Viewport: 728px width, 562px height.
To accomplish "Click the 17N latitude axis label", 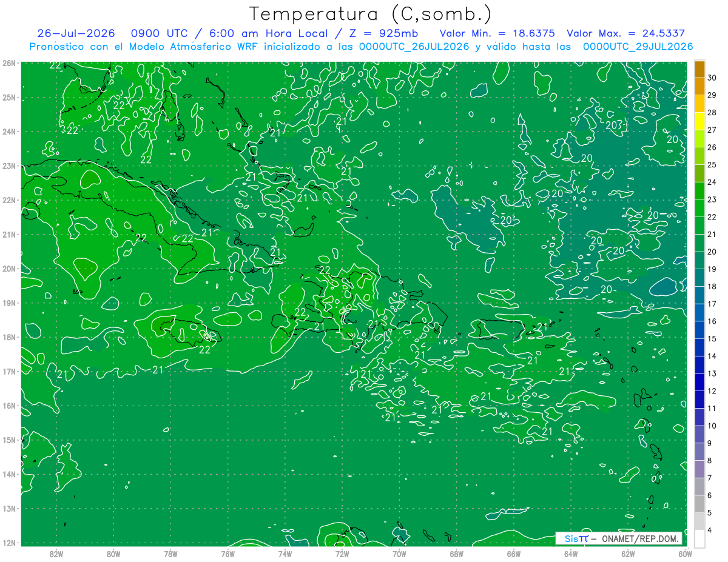I will [x=8, y=371].
